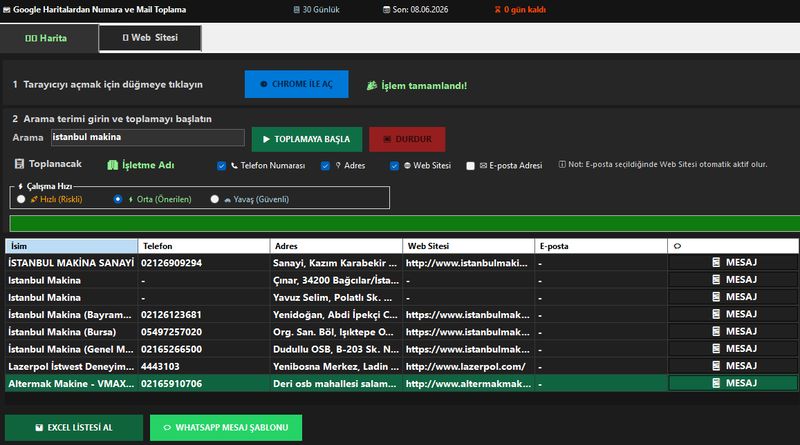Send MESAJ for Yavuz Selim, Polatlı row
800x445 pixels.
click(x=733, y=297)
